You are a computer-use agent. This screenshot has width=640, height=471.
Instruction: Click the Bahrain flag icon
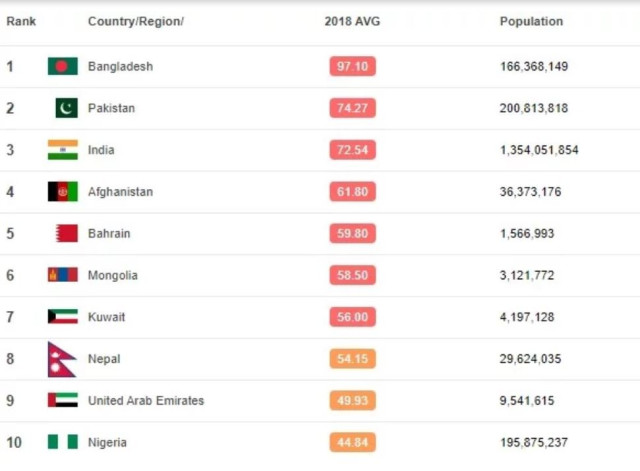pyautogui.click(x=66, y=233)
